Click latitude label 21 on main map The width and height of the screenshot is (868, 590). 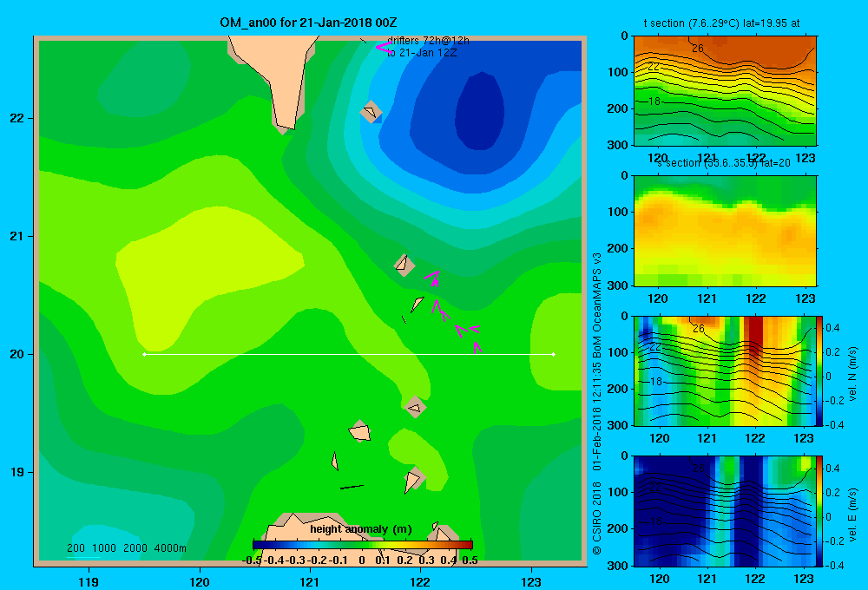17,236
